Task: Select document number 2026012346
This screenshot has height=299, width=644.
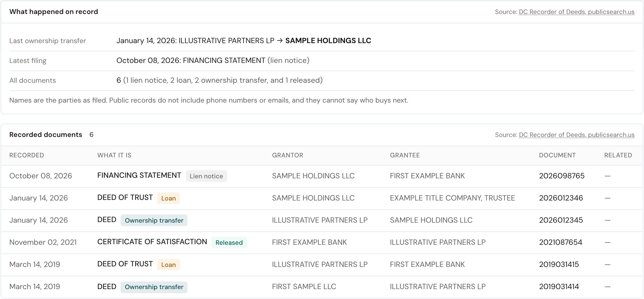Action: [x=561, y=198]
